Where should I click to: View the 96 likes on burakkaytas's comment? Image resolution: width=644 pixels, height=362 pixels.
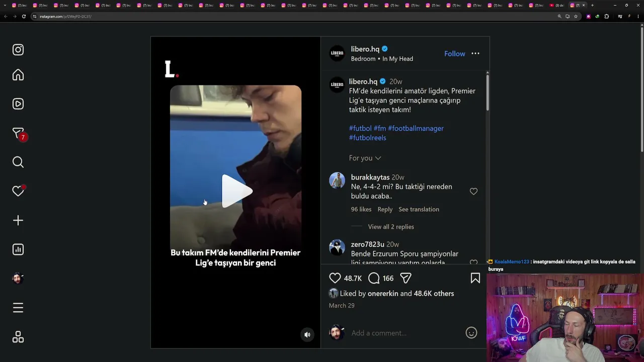(361, 209)
